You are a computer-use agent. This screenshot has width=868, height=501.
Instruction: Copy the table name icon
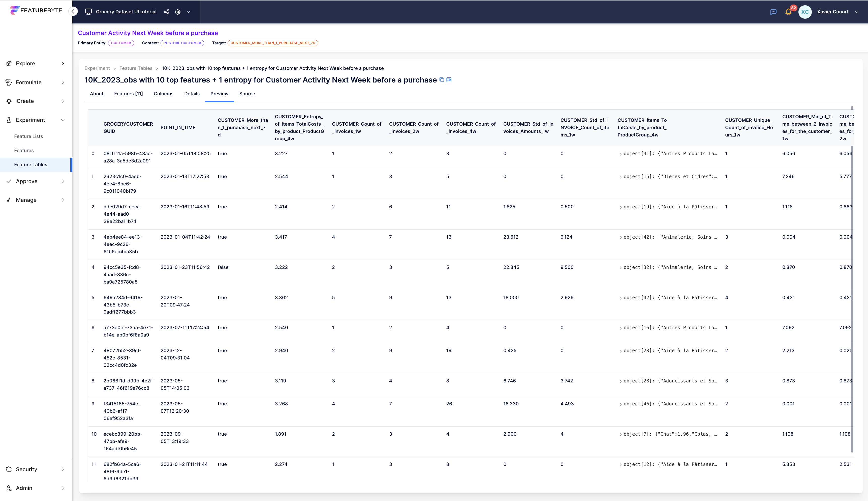coord(442,80)
